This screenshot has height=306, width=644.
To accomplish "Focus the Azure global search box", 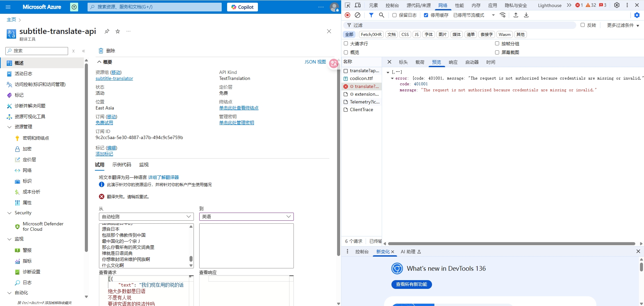I will (x=155, y=7).
